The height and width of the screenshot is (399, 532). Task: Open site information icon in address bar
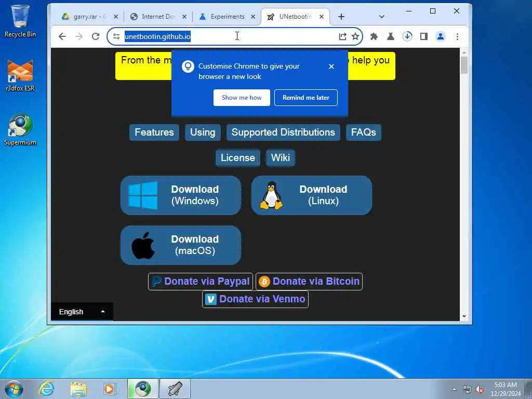[116, 36]
